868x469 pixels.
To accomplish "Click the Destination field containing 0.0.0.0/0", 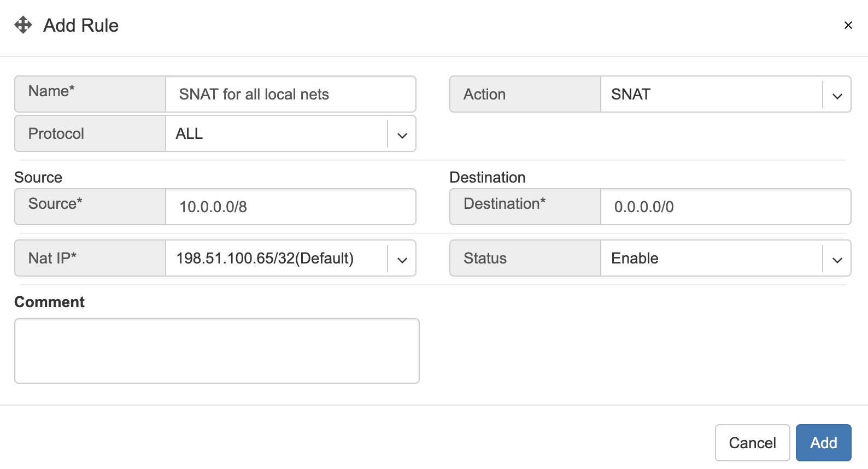I will [725, 207].
